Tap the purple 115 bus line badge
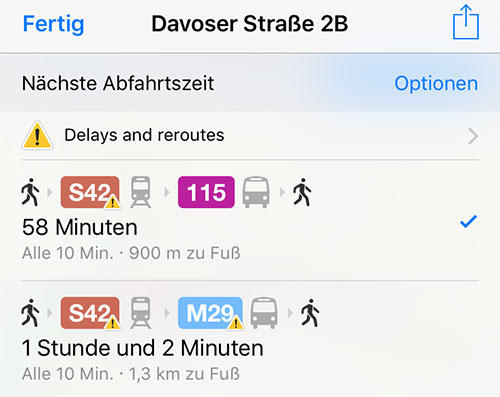 click(x=206, y=192)
